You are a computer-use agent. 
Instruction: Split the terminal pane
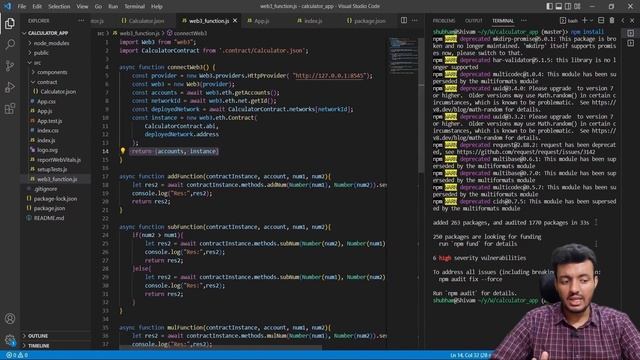(x=601, y=20)
